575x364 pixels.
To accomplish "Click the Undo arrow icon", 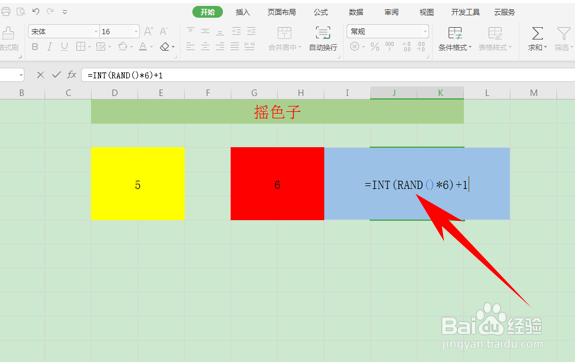I will click(x=36, y=12).
